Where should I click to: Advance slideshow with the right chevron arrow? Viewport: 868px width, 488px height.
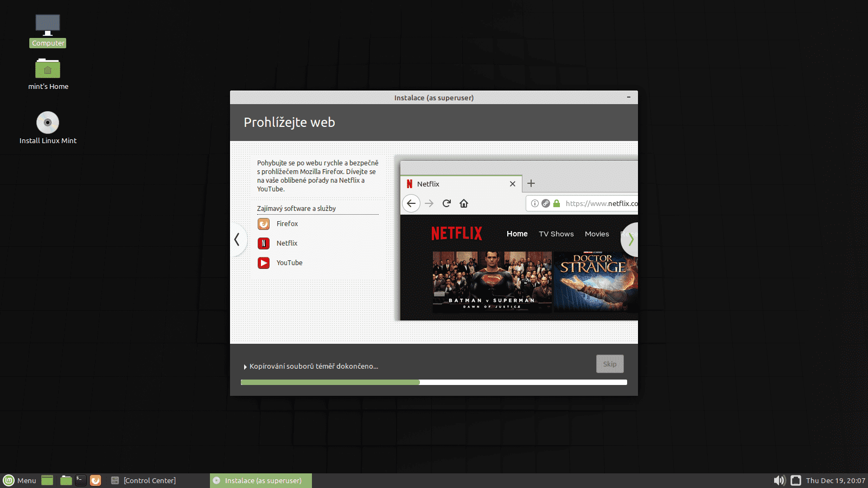[630, 239]
